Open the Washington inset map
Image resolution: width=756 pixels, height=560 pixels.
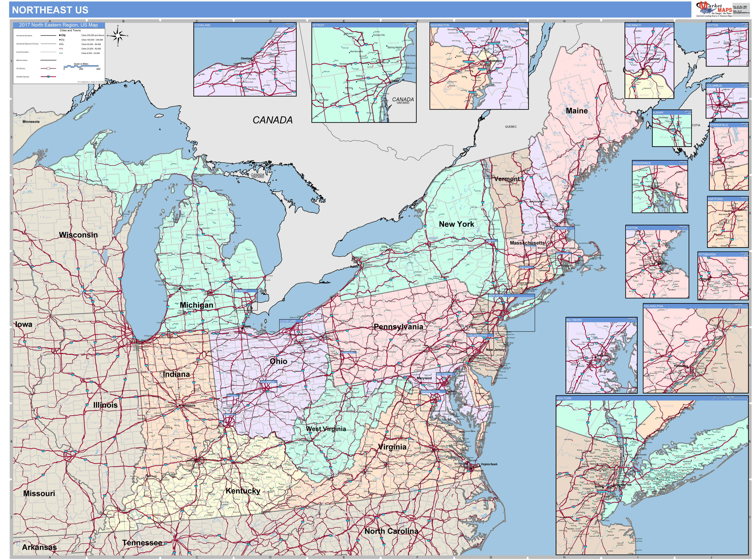(x=479, y=66)
